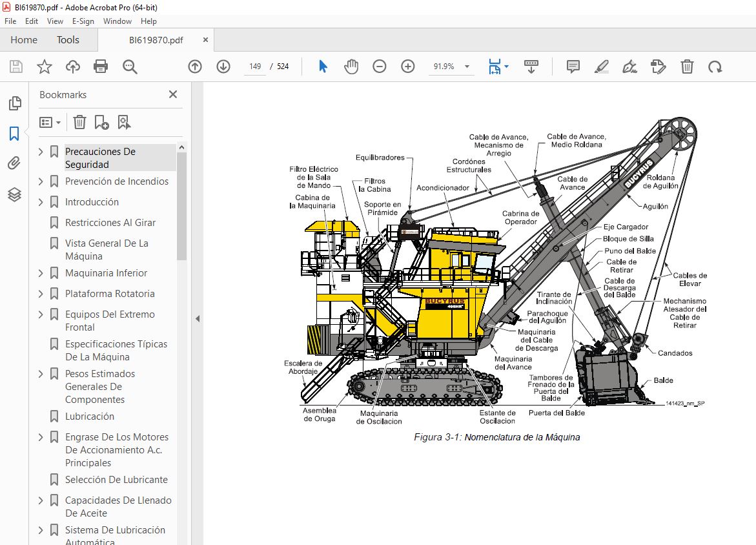Collapse the navigation pane arrow
This screenshot has width=756, height=545.
tap(197, 319)
